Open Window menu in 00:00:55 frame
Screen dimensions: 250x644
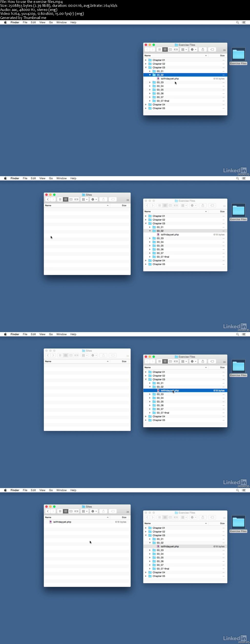point(61,334)
